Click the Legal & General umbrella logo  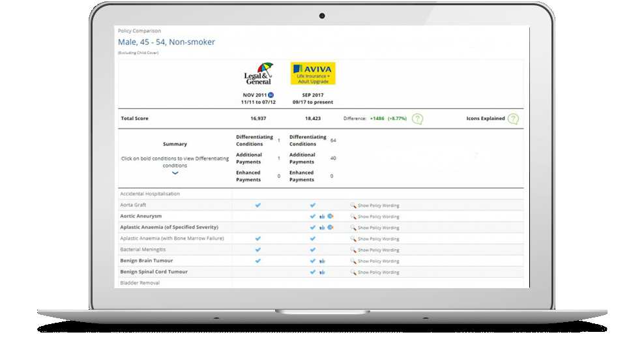point(257,74)
